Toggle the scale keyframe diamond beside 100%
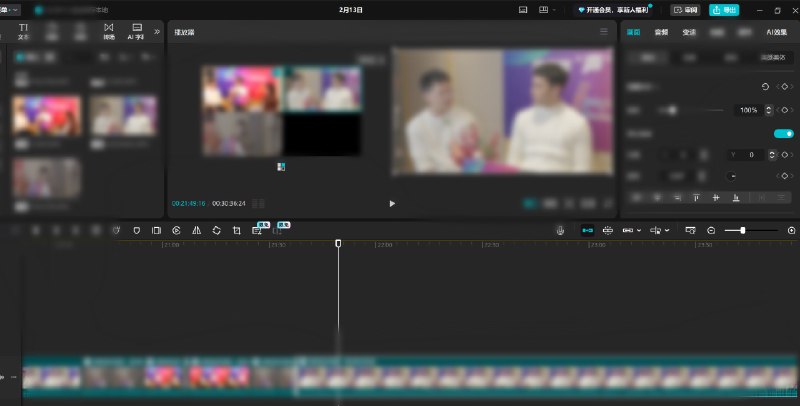 tap(785, 109)
